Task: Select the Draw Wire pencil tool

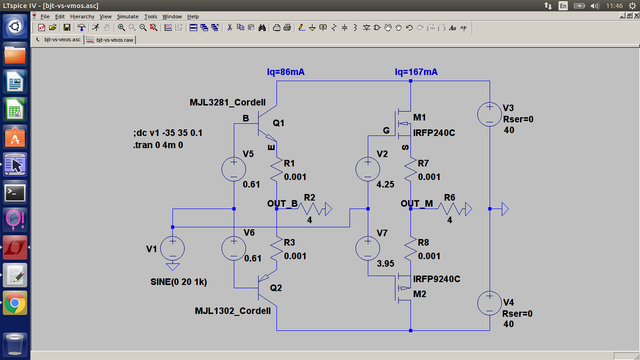Action: point(301,28)
